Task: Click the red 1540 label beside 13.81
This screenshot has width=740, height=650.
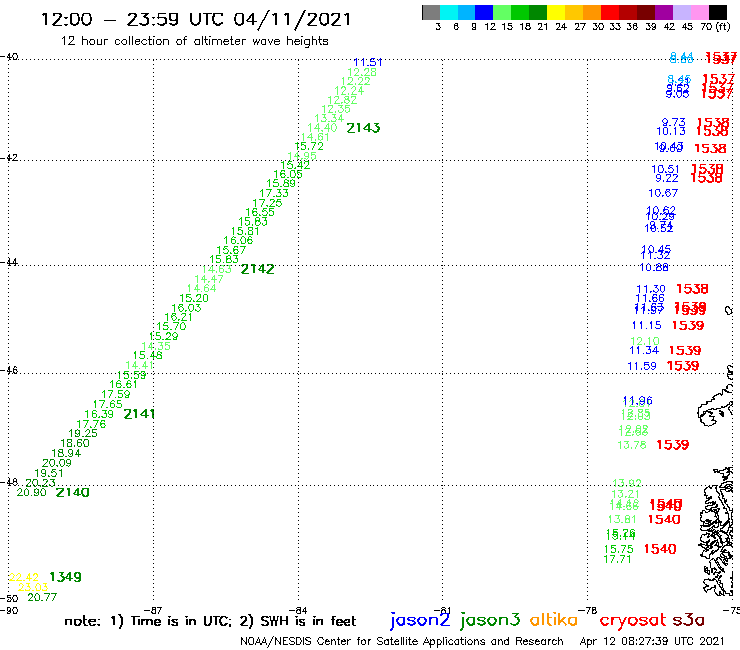Action: (664, 519)
